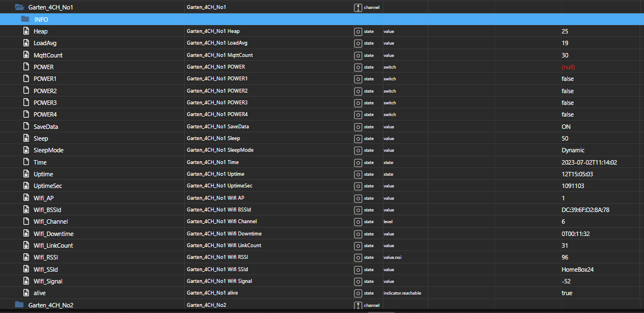Click the channel type icon for Garten_4CH_No2
This screenshot has height=313, width=644.
358,305
